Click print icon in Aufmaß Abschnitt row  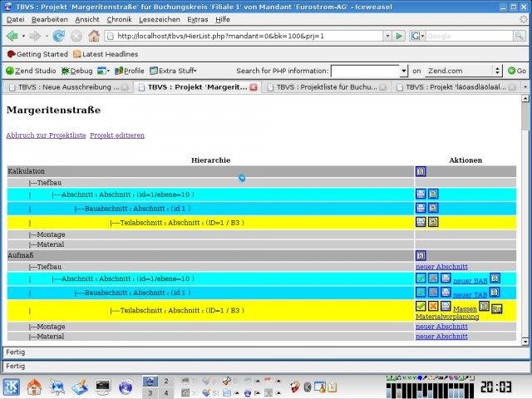[446, 278]
